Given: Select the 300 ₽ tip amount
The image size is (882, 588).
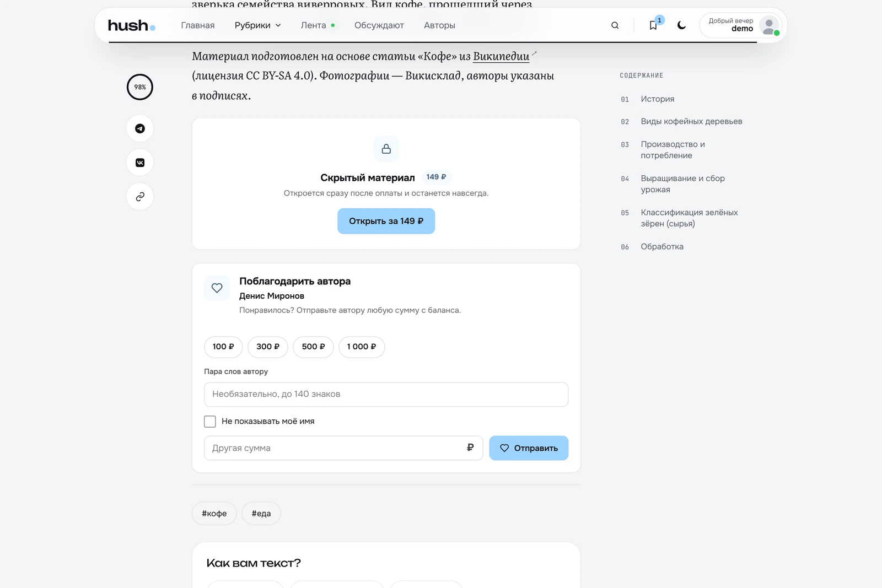Looking at the screenshot, I should tap(268, 347).
